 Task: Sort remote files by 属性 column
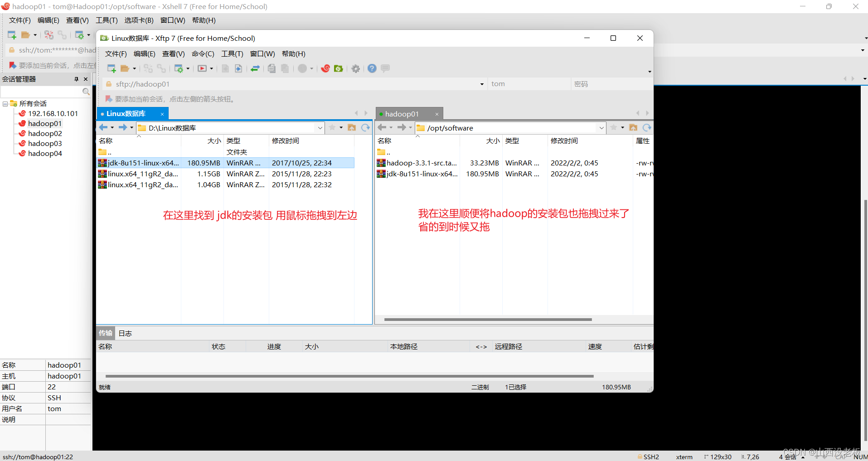(643, 141)
